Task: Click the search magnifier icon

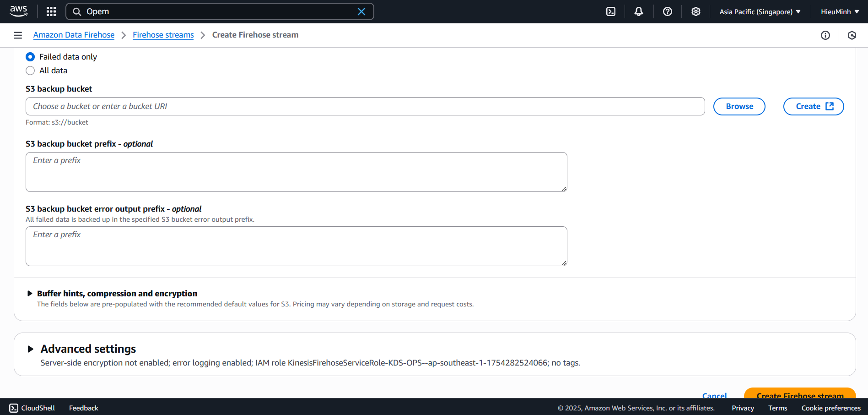Action: [77, 11]
